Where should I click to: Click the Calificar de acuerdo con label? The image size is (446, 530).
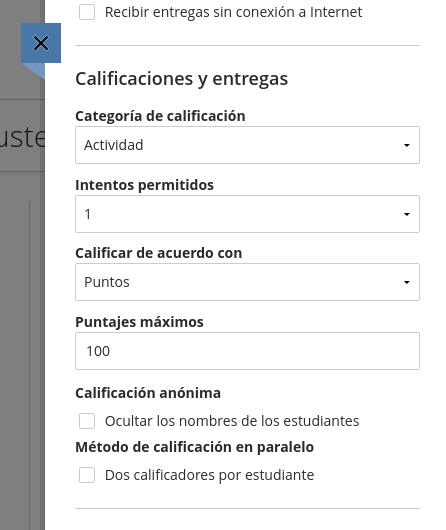[x=159, y=253]
